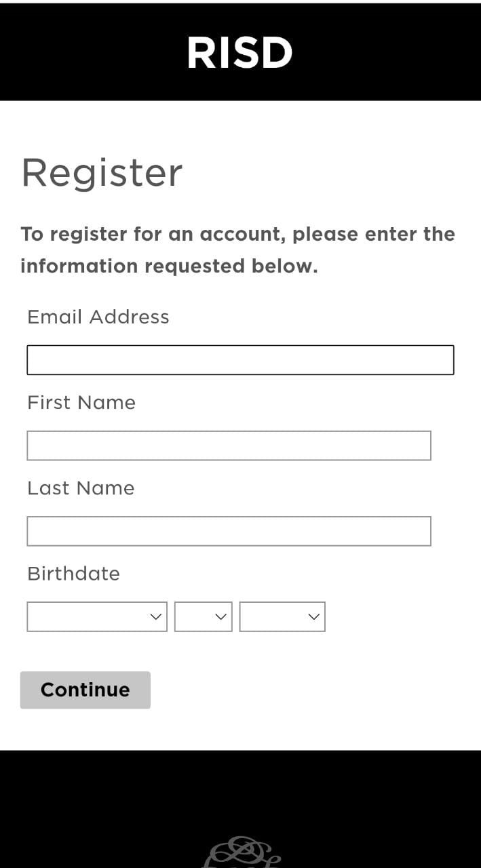
Task: Focus the Email Address input field
Action: 240,360
